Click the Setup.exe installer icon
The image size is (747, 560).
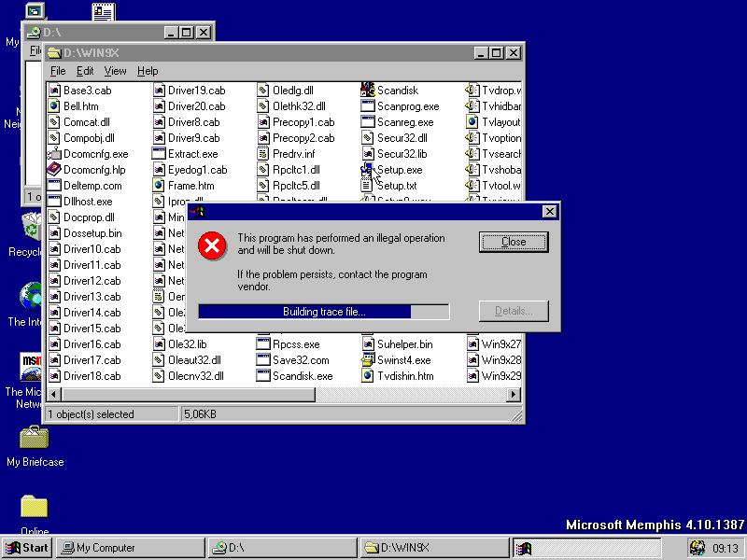pos(368,170)
